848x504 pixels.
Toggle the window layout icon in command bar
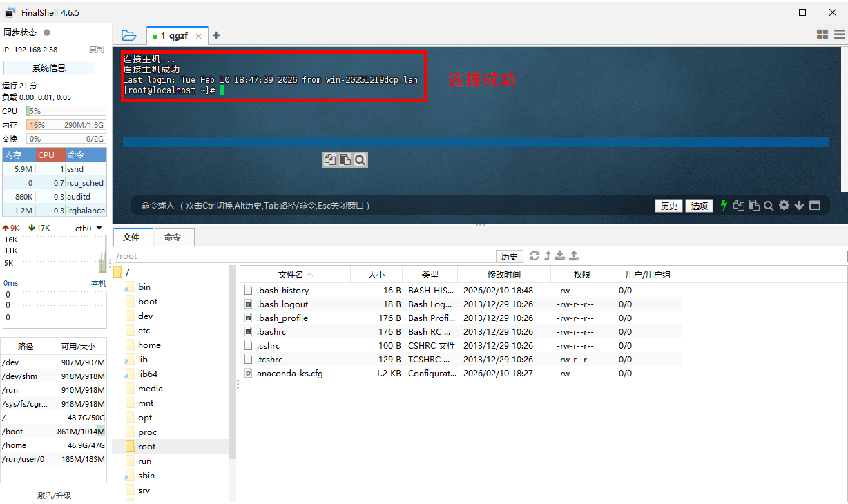[815, 205]
